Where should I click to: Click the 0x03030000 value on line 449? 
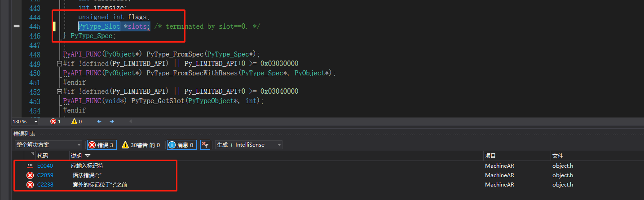[279, 64]
